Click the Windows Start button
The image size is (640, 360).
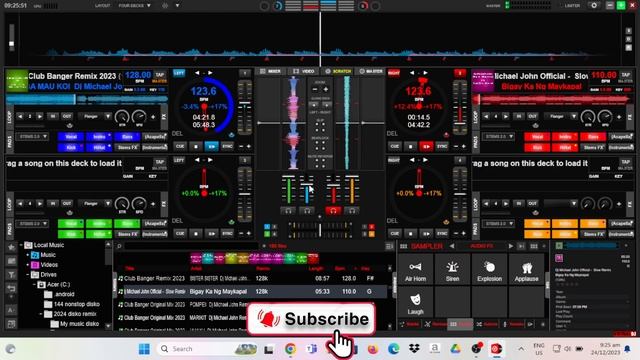coord(144,349)
